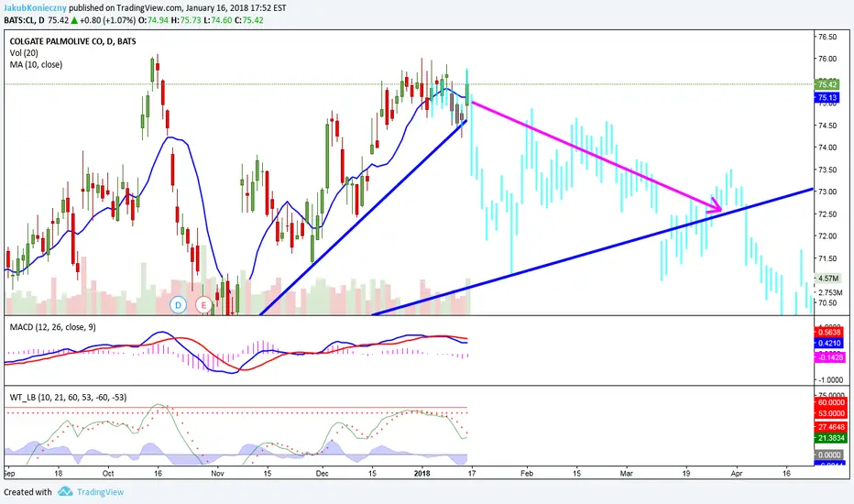The image size is (854, 504).
Task: Click the Vol (20) indicator label
Action: (24, 53)
